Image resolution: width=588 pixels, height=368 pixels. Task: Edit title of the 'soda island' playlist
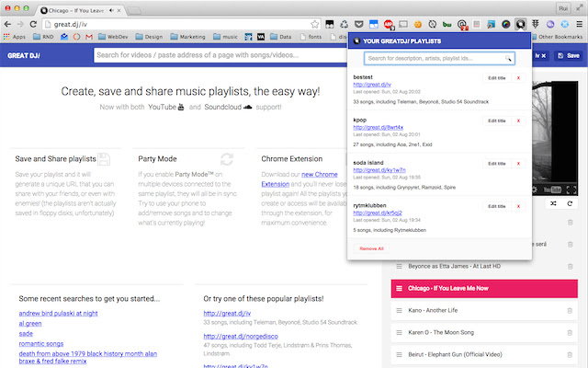tap(497, 164)
